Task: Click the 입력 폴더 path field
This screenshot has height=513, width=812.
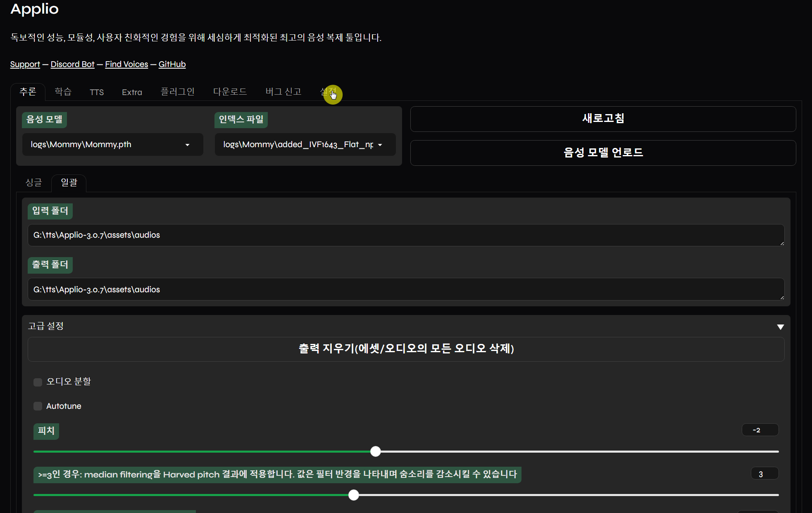Action: coord(406,235)
